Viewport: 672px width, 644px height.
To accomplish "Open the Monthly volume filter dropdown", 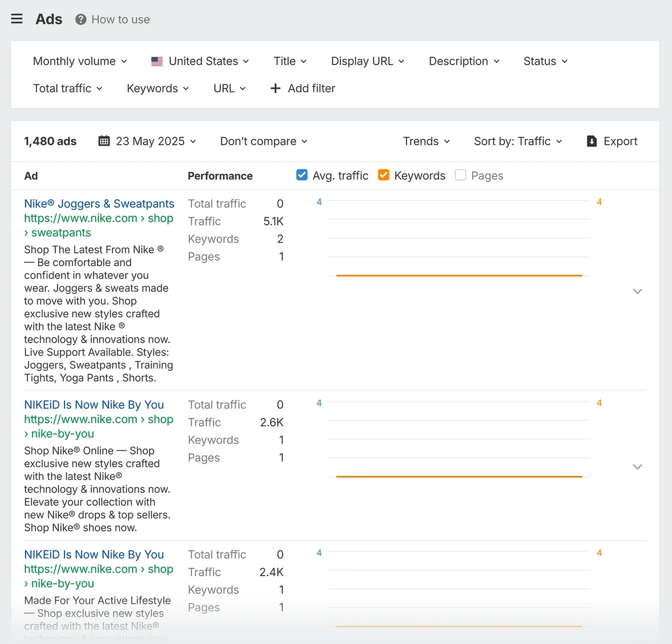I will (80, 61).
